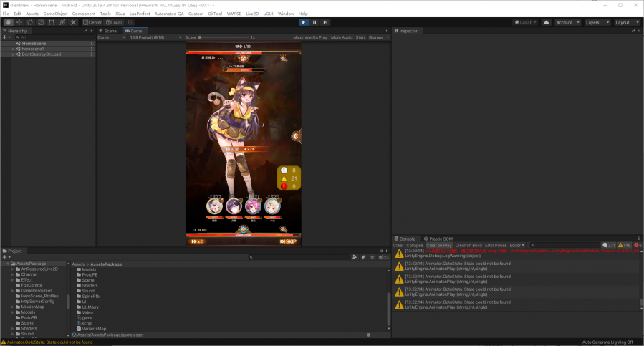Lock the Project panel
Viewport: 644px width, 346px height.
click(380, 250)
